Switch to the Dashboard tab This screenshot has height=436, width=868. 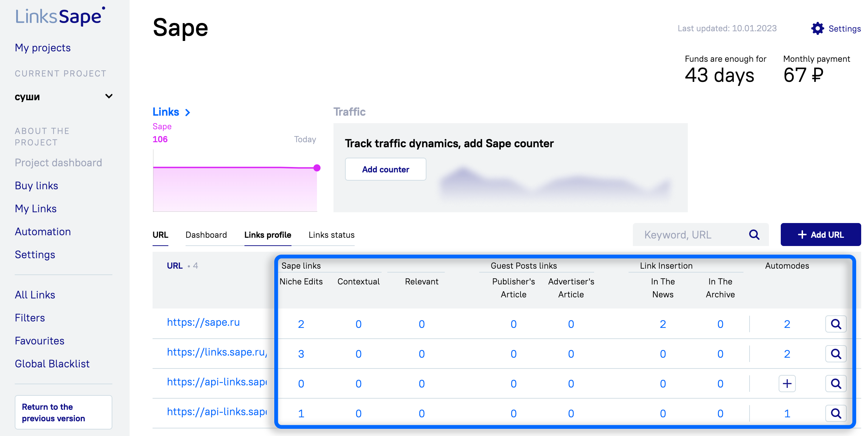(x=206, y=235)
